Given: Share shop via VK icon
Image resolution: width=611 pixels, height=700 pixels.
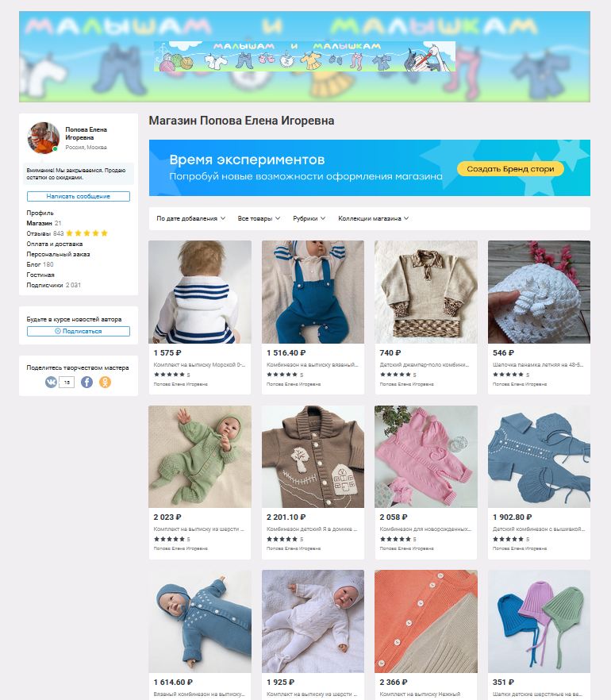Looking at the screenshot, I should (51, 383).
